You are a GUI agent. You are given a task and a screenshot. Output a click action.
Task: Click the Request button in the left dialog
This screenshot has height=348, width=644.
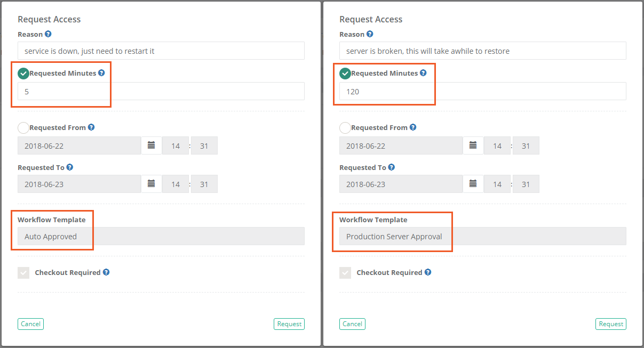(289, 323)
